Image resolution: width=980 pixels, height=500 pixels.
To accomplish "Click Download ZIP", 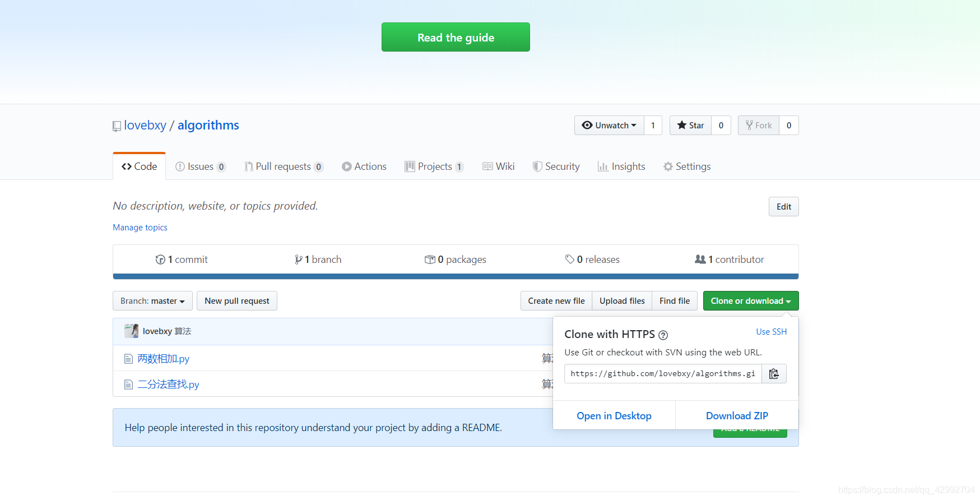I will [737, 416].
